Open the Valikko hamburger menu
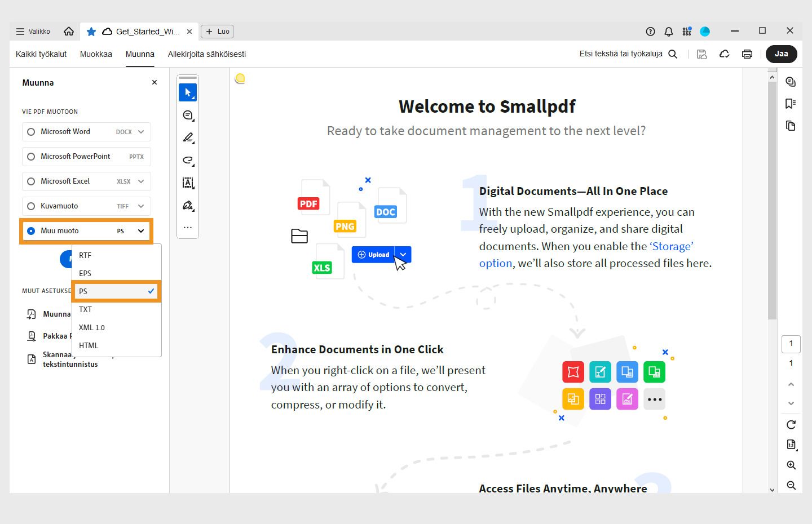This screenshot has height=524, width=812. pyautogui.click(x=33, y=32)
